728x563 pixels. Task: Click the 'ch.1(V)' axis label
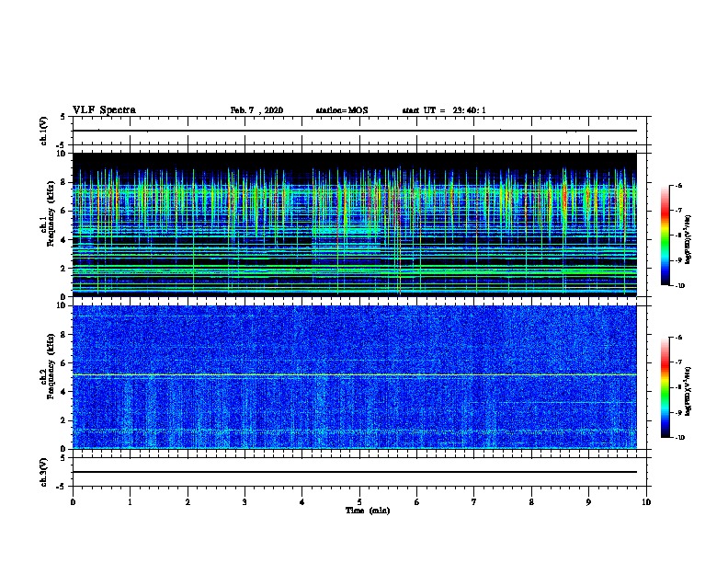click(x=44, y=131)
